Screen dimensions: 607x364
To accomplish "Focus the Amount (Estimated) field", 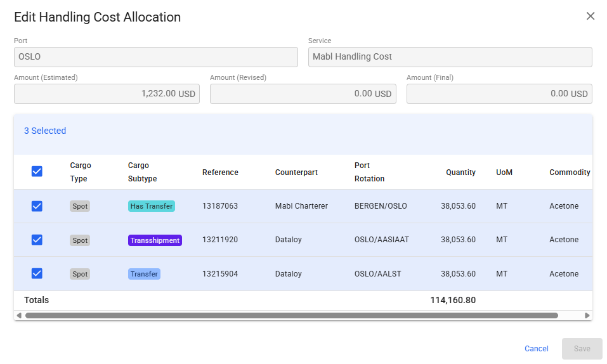I will [107, 94].
